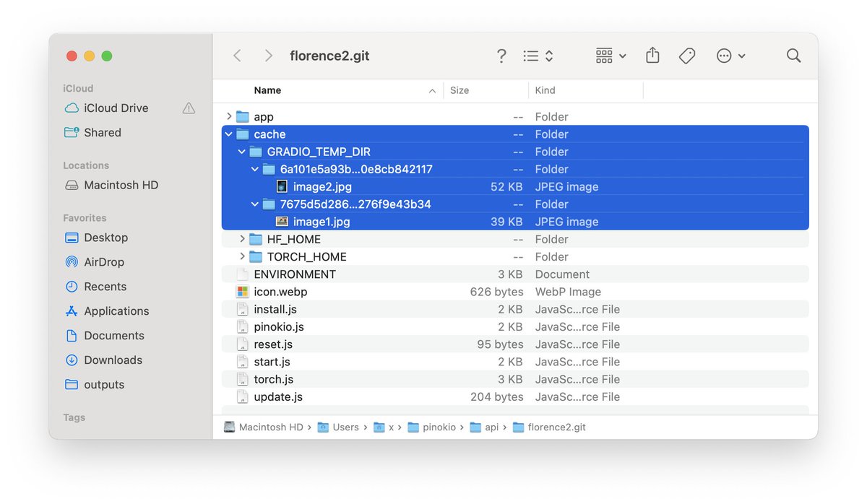The height and width of the screenshot is (504, 867).
Task: Click Users in the path bar
Action: tap(338, 427)
